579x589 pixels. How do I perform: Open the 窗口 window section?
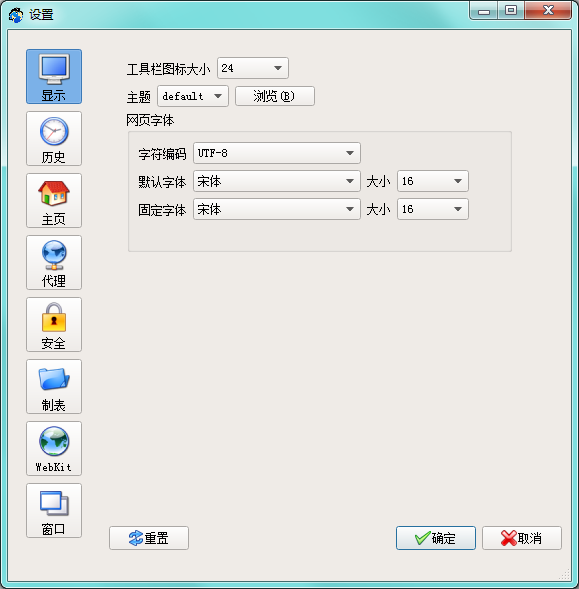pos(54,510)
